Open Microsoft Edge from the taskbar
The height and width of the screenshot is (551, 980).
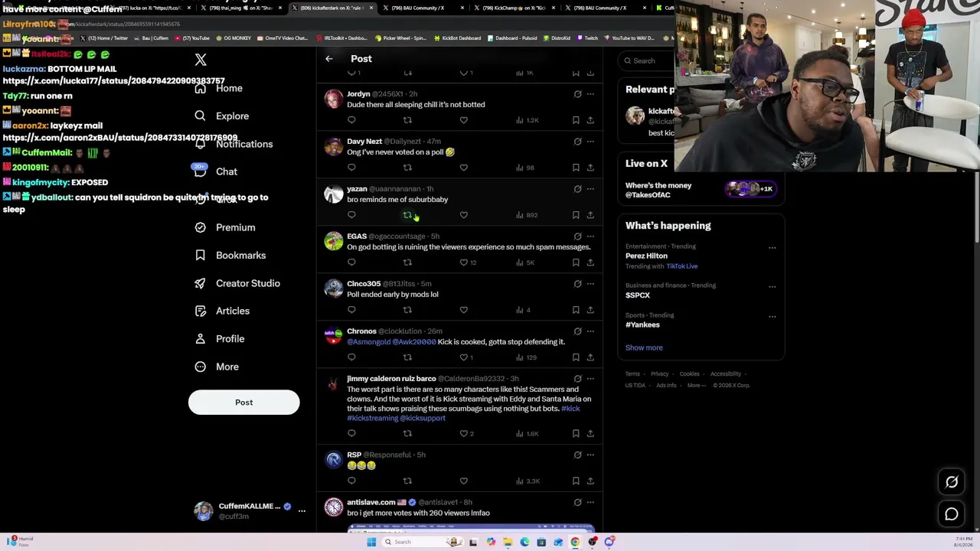tap(524, 543)
